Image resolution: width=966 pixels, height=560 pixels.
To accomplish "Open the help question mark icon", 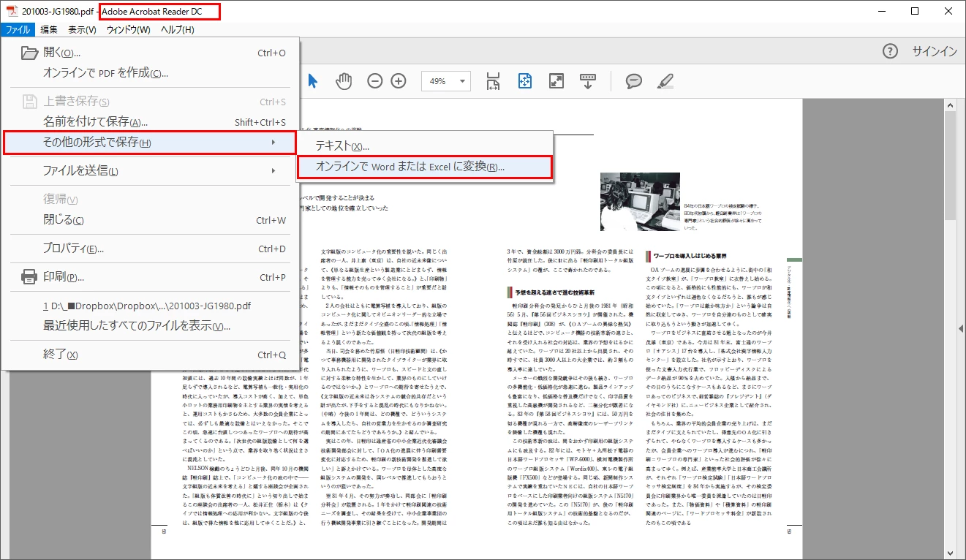I will (890, 51).
